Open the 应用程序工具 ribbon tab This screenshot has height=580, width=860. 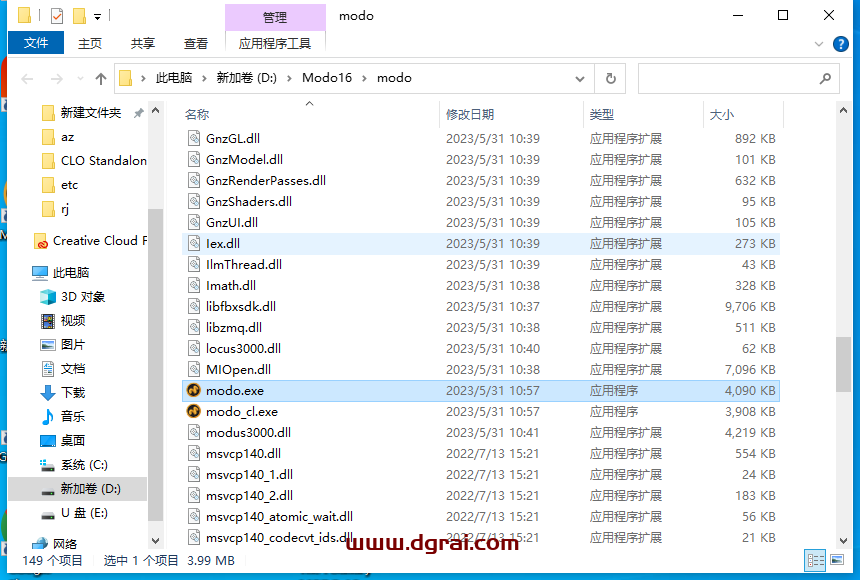[x=275, y=43]
